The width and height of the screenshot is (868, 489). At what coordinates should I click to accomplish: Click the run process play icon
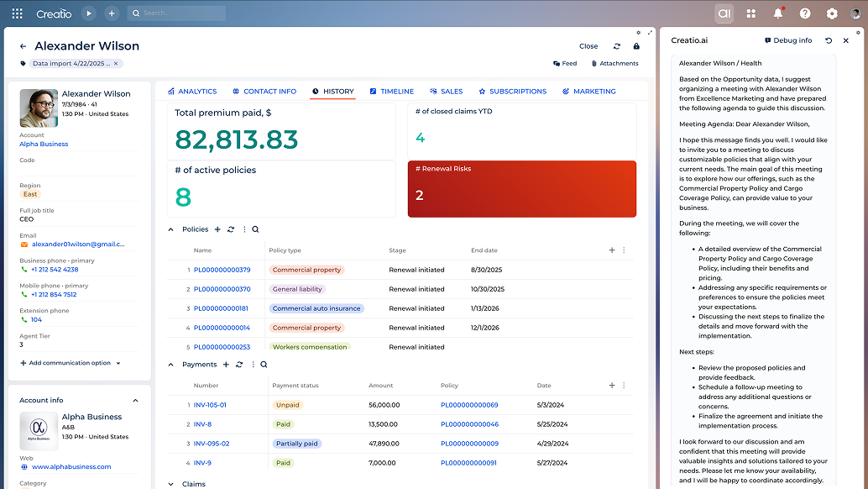(x=89, y=13)
